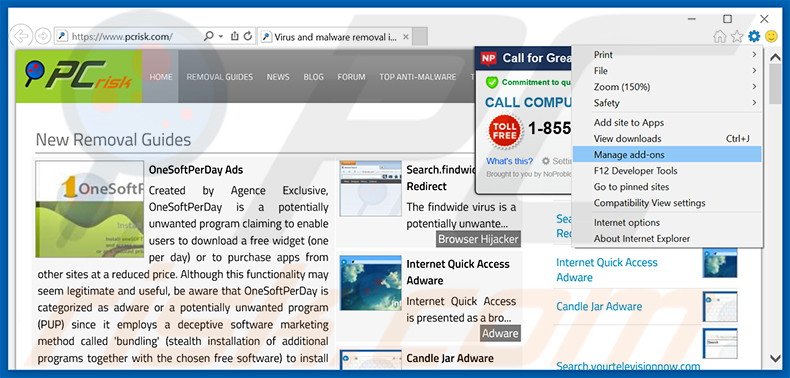Viewport: 790px width, 378px height.
Task: Click the scrollbar down arrow
Action: (x=775, y=358)
